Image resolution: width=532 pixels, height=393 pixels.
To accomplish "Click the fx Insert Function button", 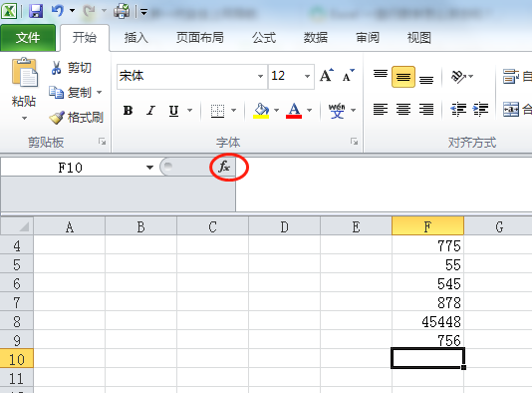I will 224,167.
